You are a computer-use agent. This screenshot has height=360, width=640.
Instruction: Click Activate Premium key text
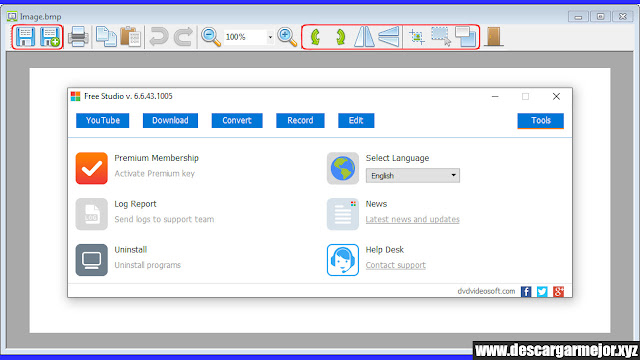(x=154, y=173)
